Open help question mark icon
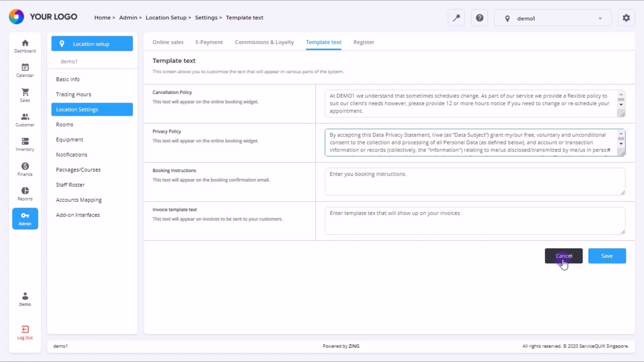Viewport: 644px width, 362px height. [479, 18]
